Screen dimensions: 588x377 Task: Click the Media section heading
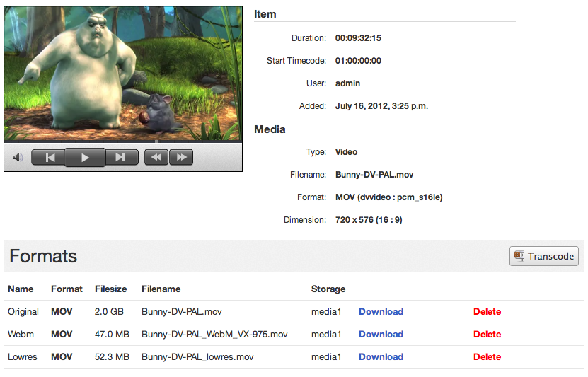(x=270, y=129)
